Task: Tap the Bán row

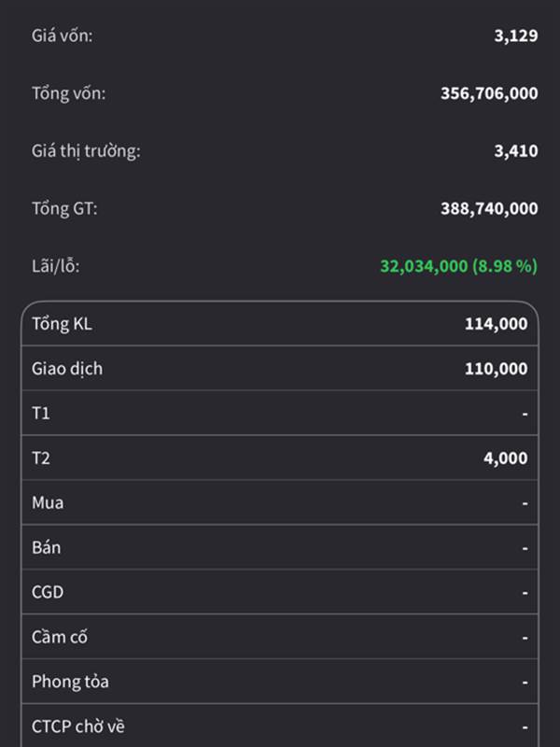Action: point(280,548)
